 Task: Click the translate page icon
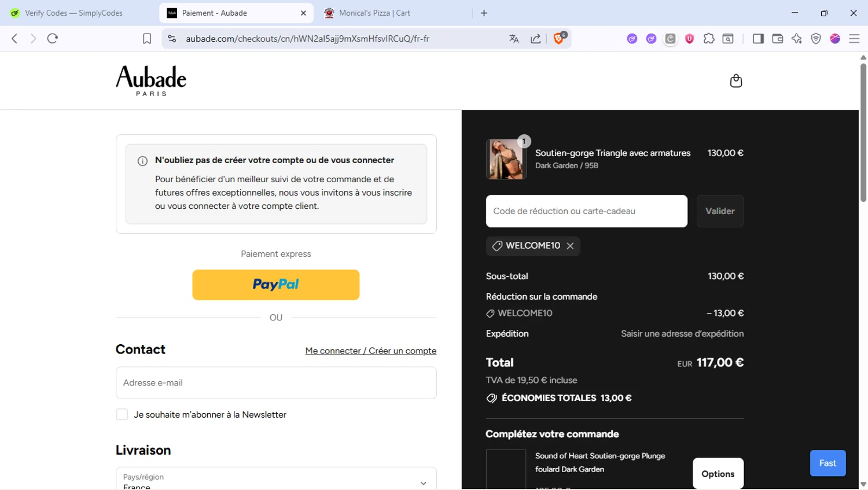[x=514, y=39]
